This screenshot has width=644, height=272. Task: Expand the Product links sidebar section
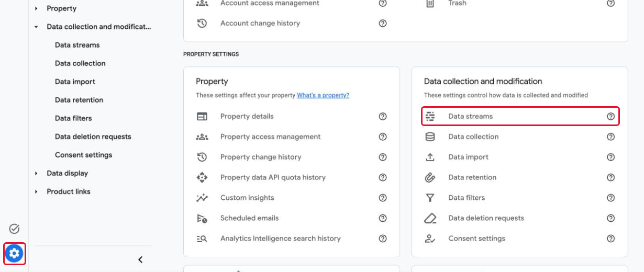pos(36,191)
